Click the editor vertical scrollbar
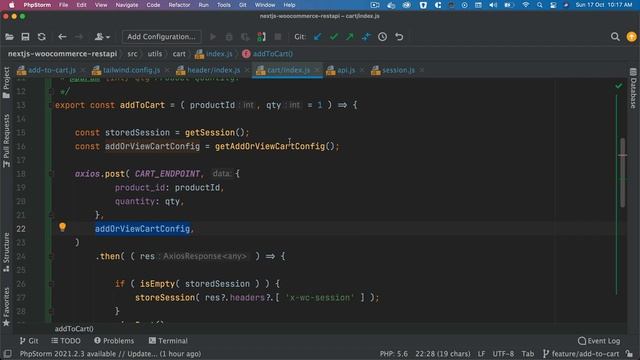Image resolution: width=640 pixels, height=360 pixels. [623, 172]
